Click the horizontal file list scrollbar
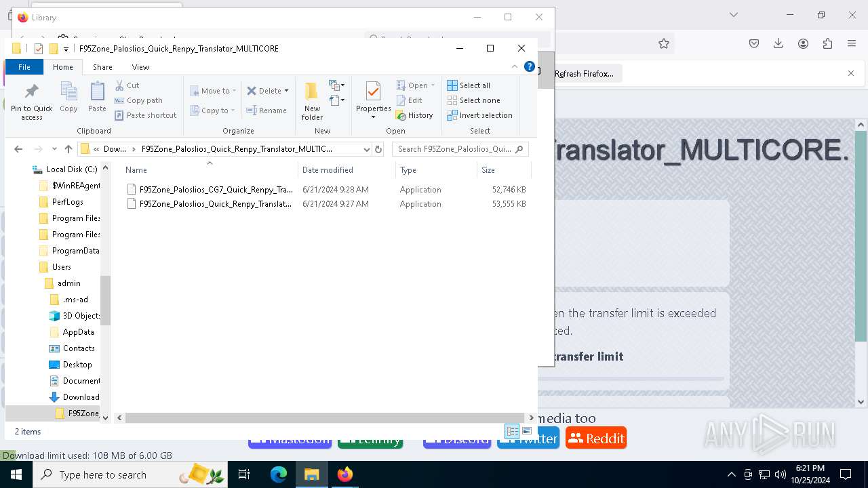Viewport: 868px width, 488px height. click(324, 418)
